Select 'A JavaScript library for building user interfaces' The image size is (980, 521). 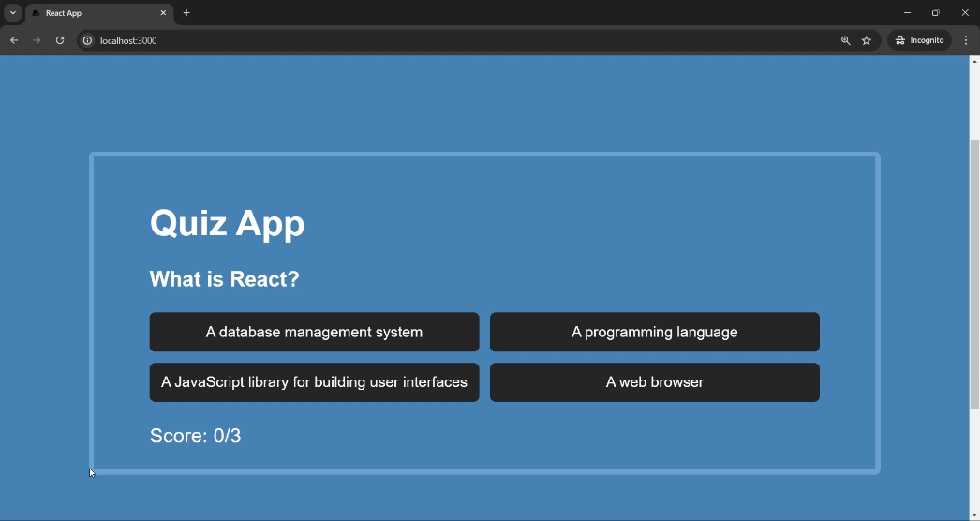tap(315, 382)
